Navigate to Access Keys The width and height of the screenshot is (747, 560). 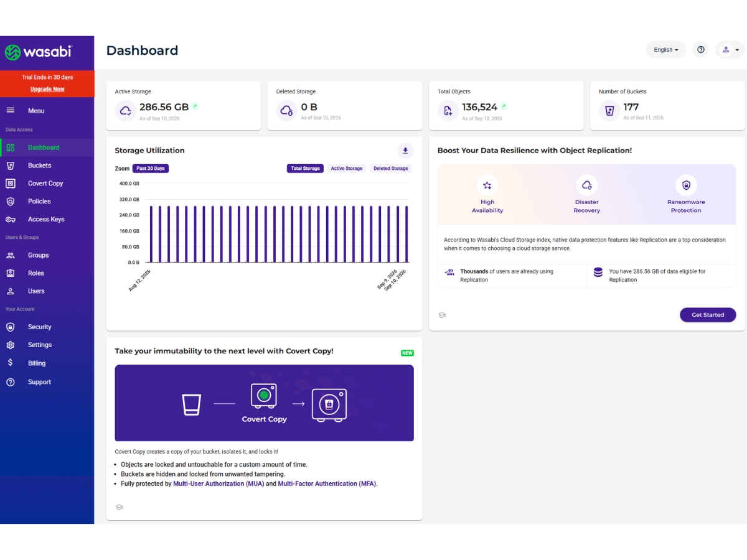47,220
